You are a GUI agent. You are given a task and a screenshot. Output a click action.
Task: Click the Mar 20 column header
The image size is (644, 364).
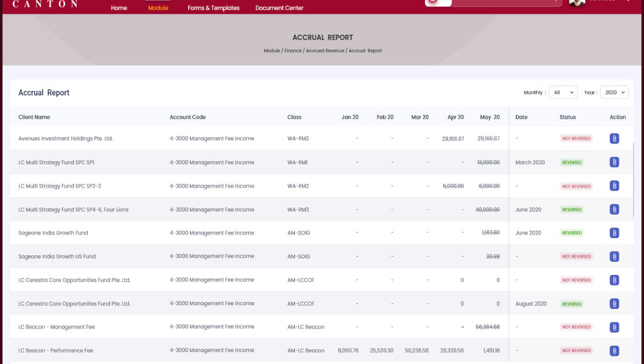coord(420,117)
